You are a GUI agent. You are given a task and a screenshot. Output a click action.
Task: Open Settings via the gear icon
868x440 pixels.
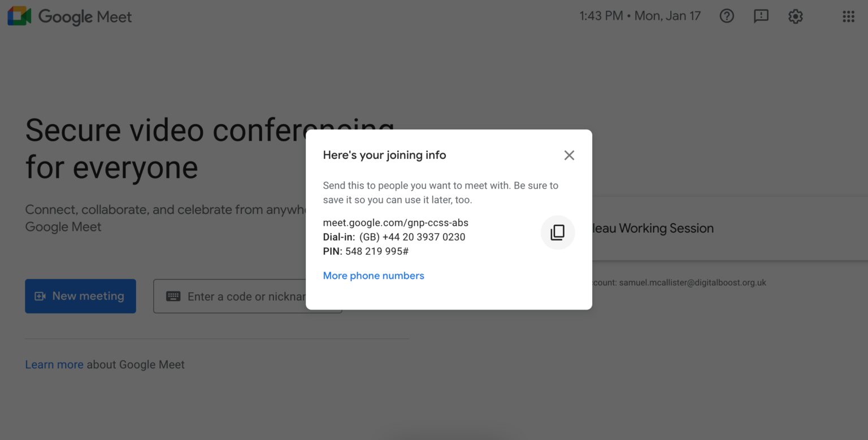pos(796,16)
